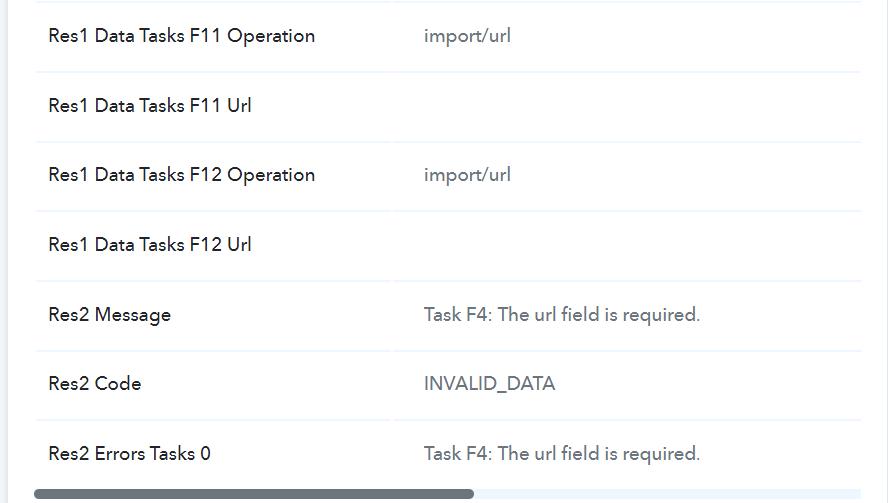Click the INVALID_DATA code value
The width and height of the screenshot is (888, 503).
click(x=489, y=384)
